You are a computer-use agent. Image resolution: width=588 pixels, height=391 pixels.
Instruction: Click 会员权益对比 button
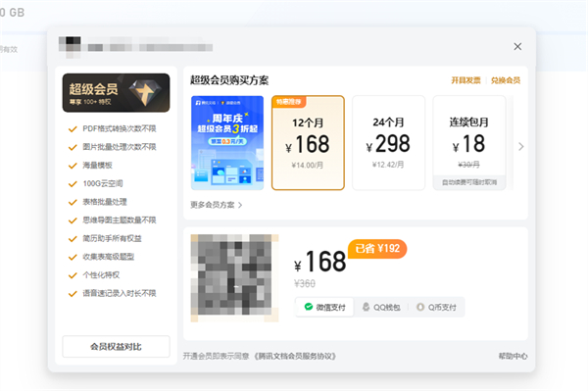click(x=116, y=346)
